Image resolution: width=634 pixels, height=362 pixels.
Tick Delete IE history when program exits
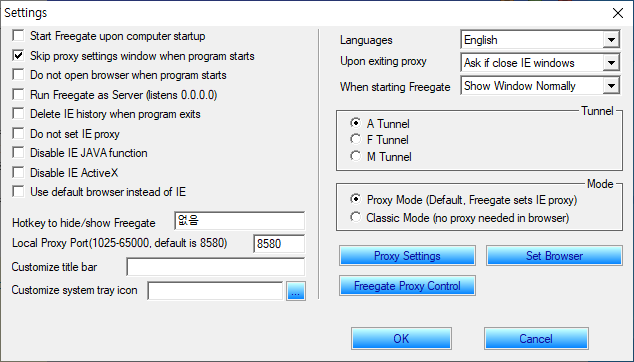pos(18,114)
